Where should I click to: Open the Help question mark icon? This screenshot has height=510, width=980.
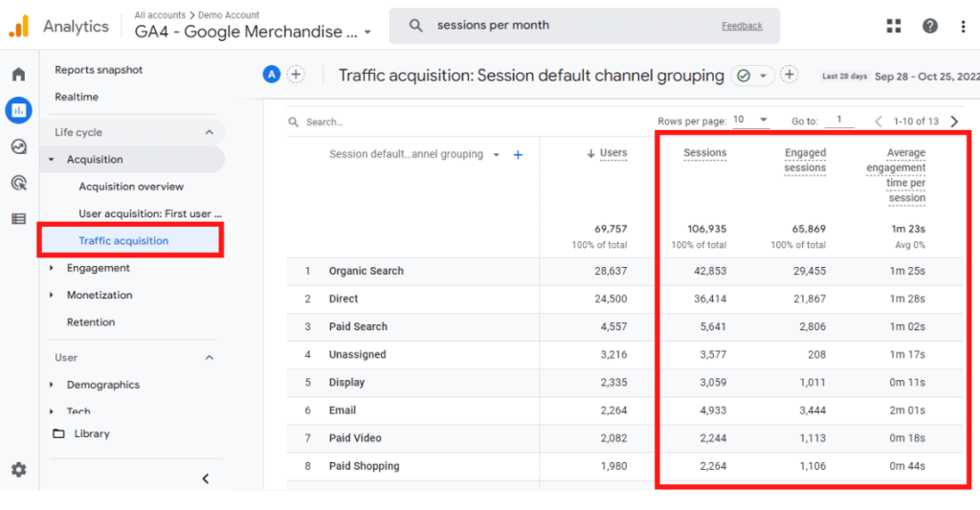pyautogui.click(x=929, y=26)
